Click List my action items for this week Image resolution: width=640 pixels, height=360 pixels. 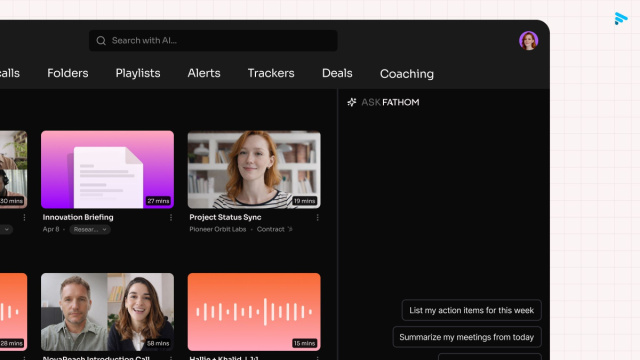coord(471,310)
